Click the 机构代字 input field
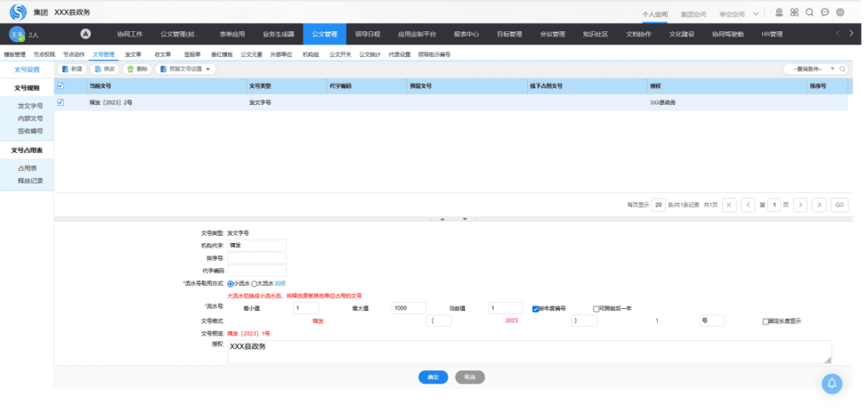This screenshot has width=868, height=414. pyautogui.click(x=257, y=245)
